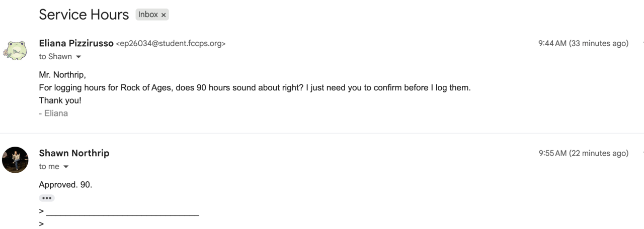The image size is (644, 229).
Task: Click the "- Eliana" signature line
Action: [53, 113]
